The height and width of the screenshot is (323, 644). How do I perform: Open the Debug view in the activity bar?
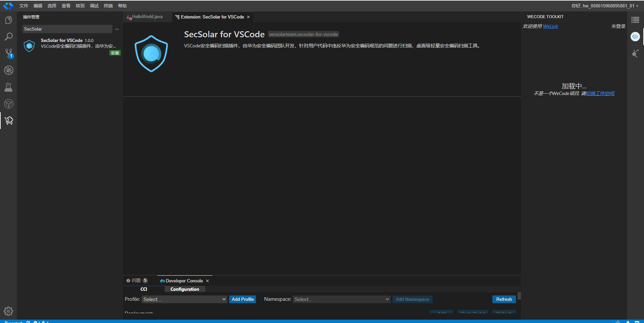click(x=8, y=70)
